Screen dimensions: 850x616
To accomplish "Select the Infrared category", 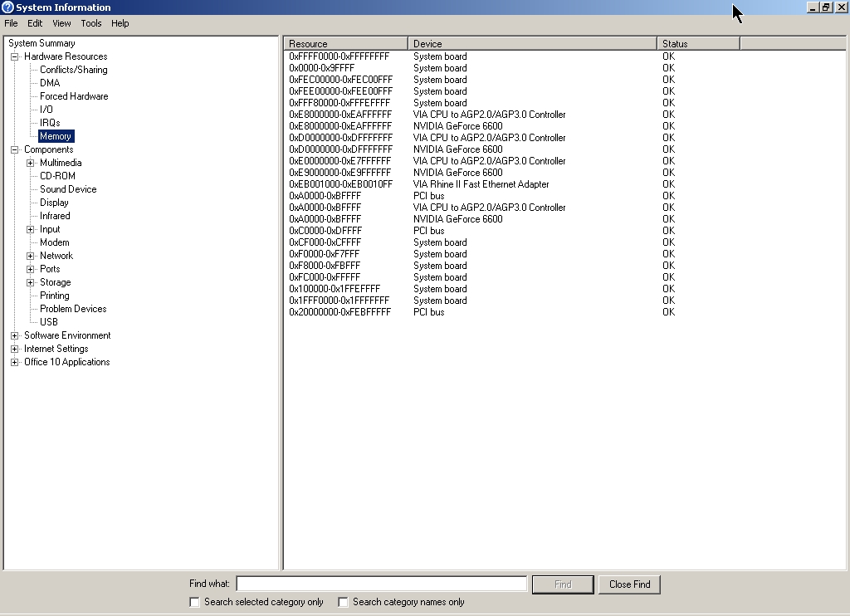I will (x=55, y=216).
